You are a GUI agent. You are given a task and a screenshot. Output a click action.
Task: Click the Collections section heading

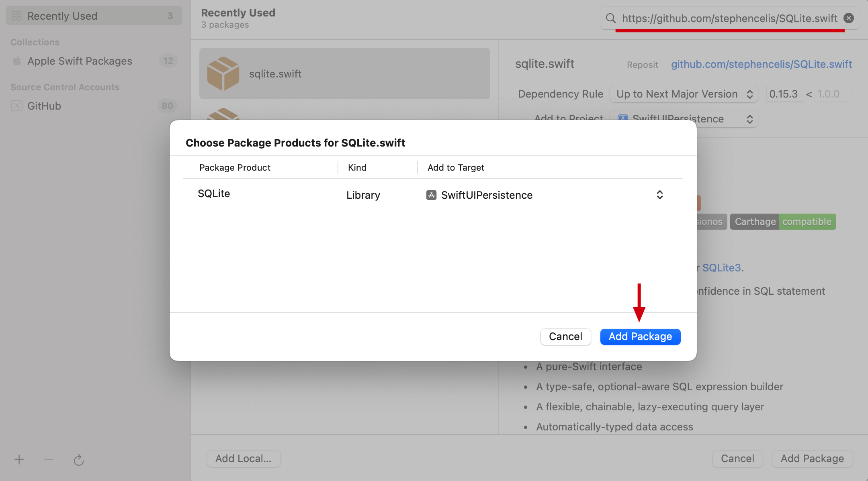[x=35, y=42]
